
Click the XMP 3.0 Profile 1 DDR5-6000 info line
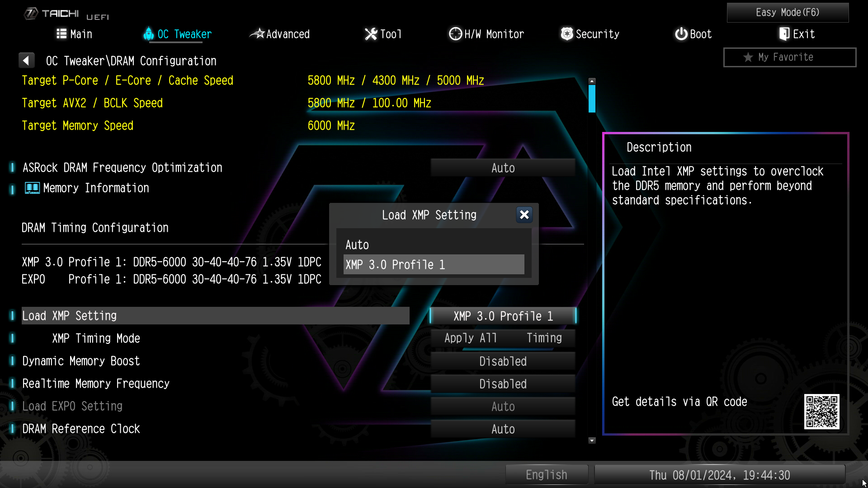click(171, 262)
